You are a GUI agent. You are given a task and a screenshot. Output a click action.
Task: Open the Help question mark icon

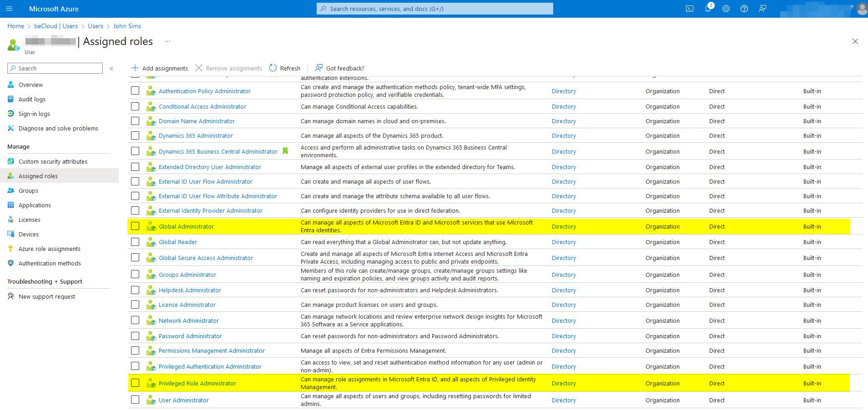point(744,9)
